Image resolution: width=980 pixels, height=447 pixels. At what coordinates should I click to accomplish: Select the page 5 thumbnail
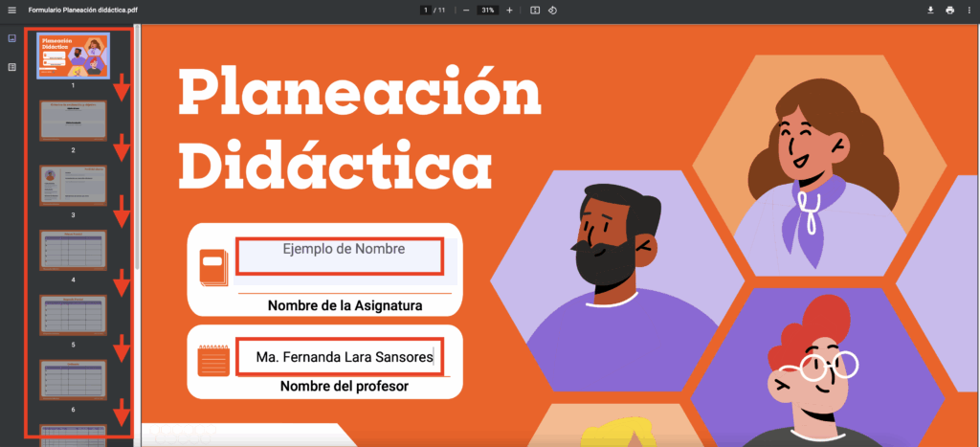74,314
